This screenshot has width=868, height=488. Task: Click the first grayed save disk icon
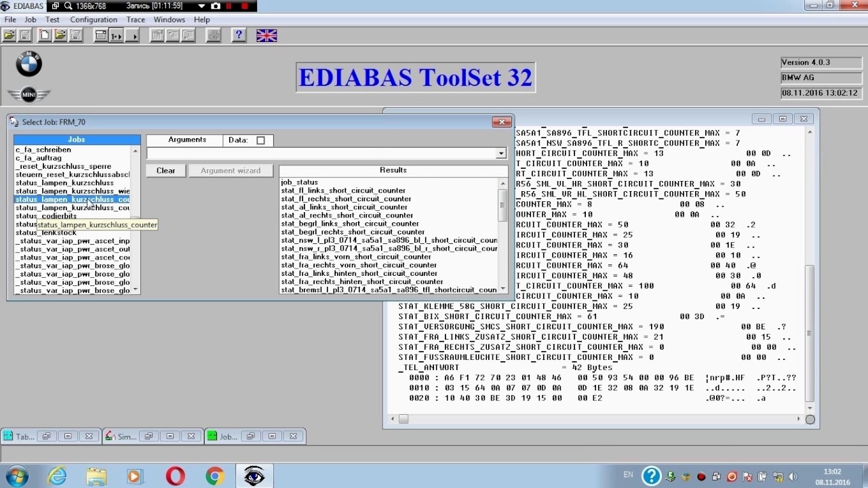[24, 35]
